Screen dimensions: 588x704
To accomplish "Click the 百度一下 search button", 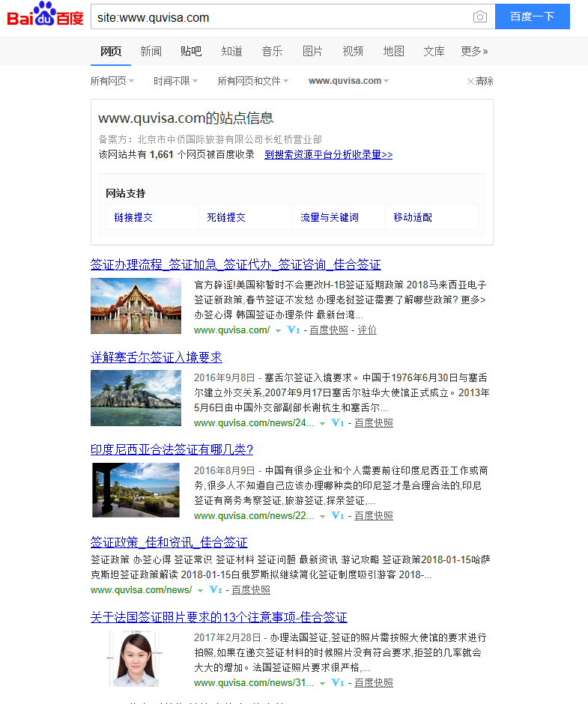I will (x=533, y=16).
